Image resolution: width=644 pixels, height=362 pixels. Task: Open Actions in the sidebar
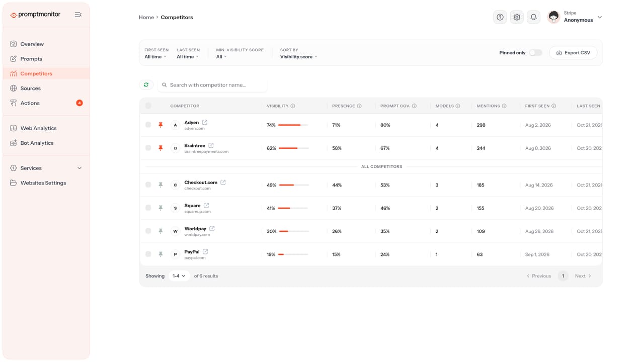[46, 103]
